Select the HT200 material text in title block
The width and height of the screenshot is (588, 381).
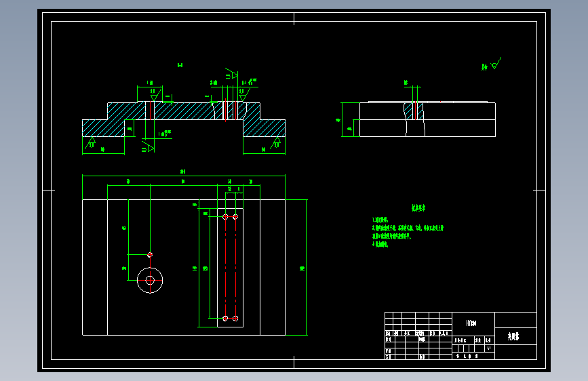click(x=471, y=323)
